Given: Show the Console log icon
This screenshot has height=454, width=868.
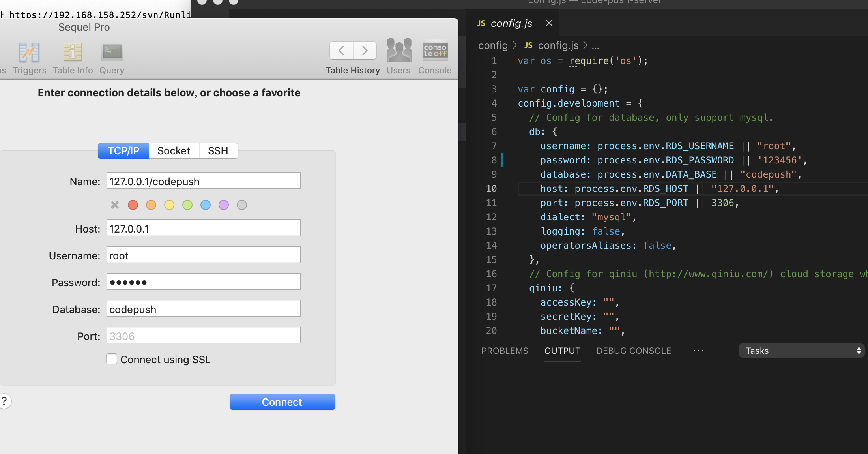Looking at the screenshot, I should click(435, 51).
